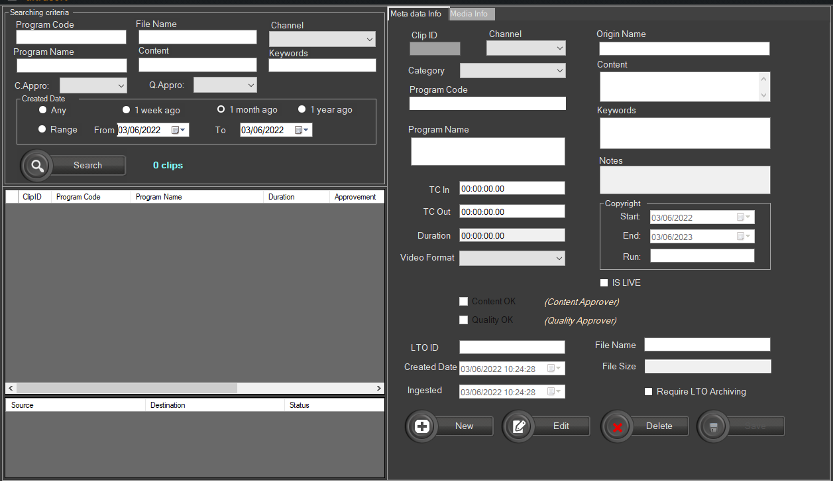834x482 pixels.
Task: Click the New clip plus icon
Action: [x=422, y=426]
